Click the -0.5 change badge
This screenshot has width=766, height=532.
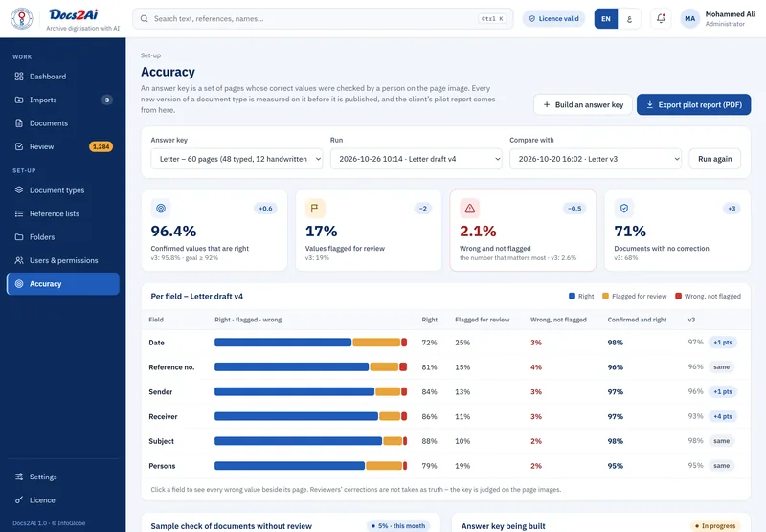pos(574,209)
